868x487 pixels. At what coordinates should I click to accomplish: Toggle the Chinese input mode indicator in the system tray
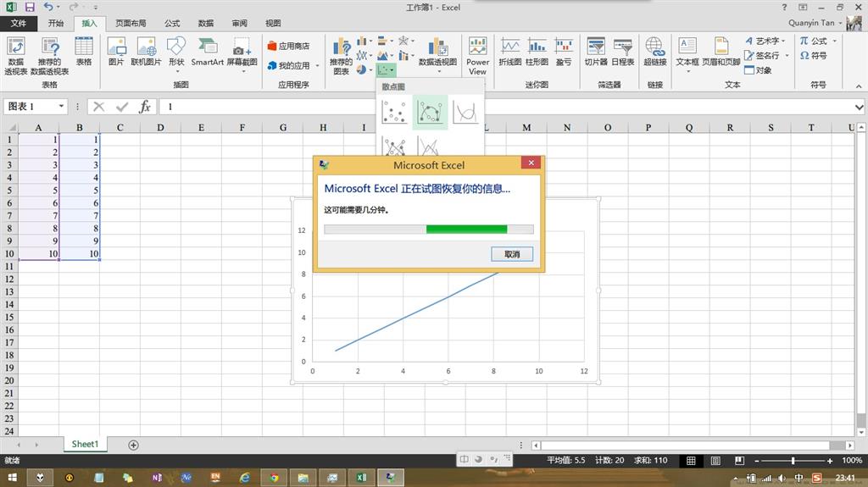click(798, 478)
